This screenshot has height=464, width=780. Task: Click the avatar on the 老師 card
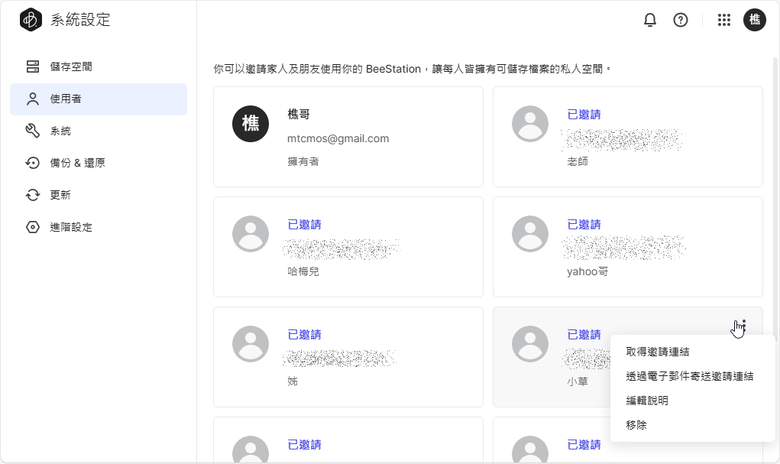(x=530, y=124)
